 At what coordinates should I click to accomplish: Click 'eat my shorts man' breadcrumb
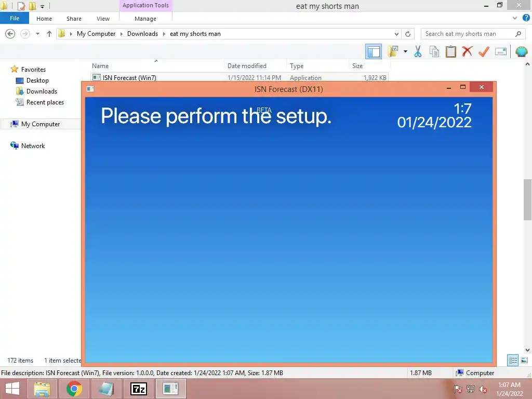tap(195, 34)
